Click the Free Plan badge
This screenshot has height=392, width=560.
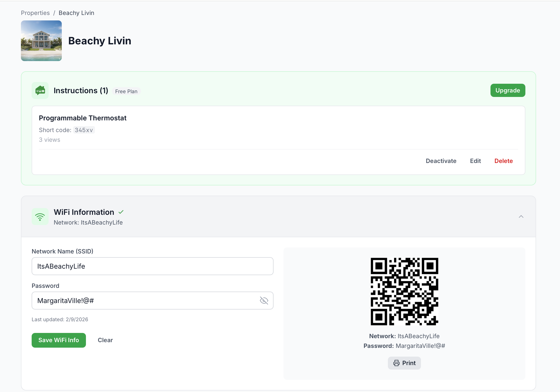tap(126, 91)
